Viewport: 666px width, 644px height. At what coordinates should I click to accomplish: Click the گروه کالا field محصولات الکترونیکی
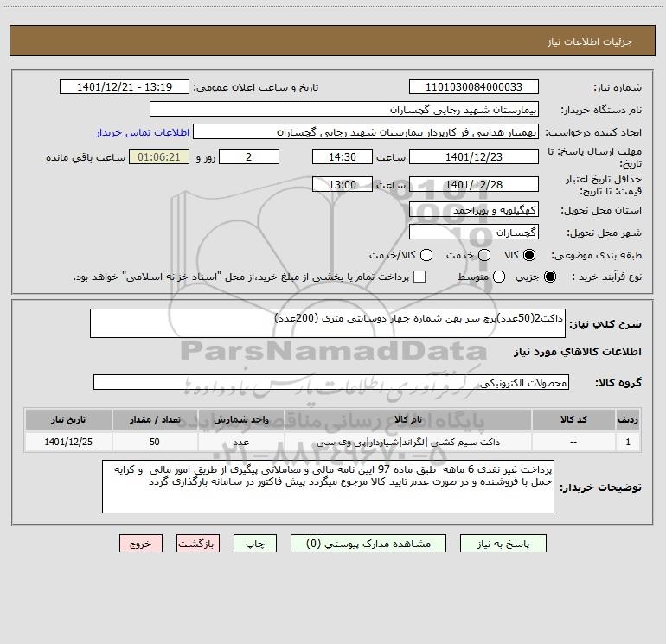pos(331,382)
